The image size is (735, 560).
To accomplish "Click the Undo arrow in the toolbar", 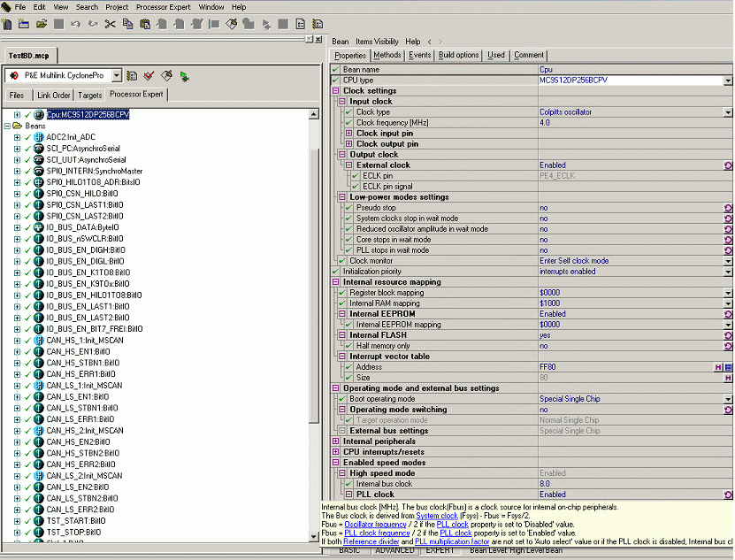I will [x=75, y=25].
